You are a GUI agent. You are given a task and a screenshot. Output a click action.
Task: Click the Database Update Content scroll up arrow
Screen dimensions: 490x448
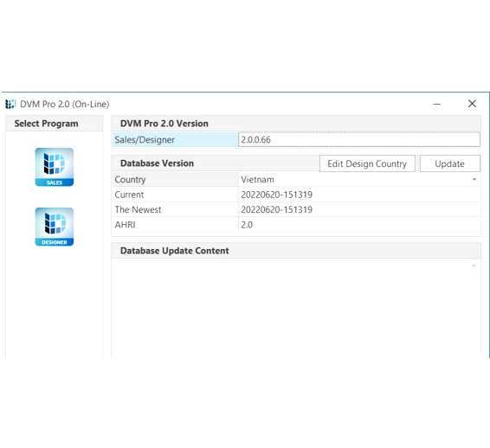[474, 266]
